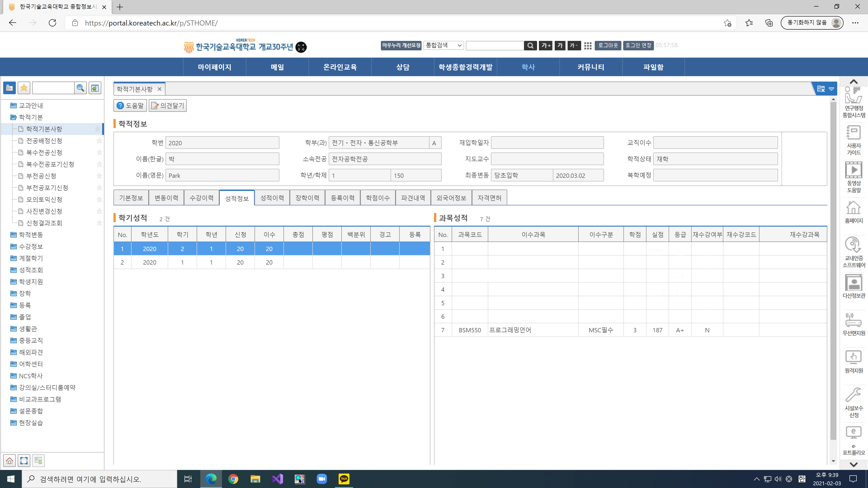Click the fullscreen icon at sidebar bottom
This screenshot has height=488, width=868.
(24, 460)
